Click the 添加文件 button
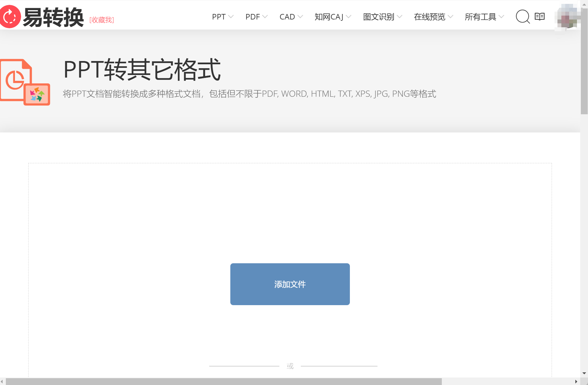 (290, 284)
